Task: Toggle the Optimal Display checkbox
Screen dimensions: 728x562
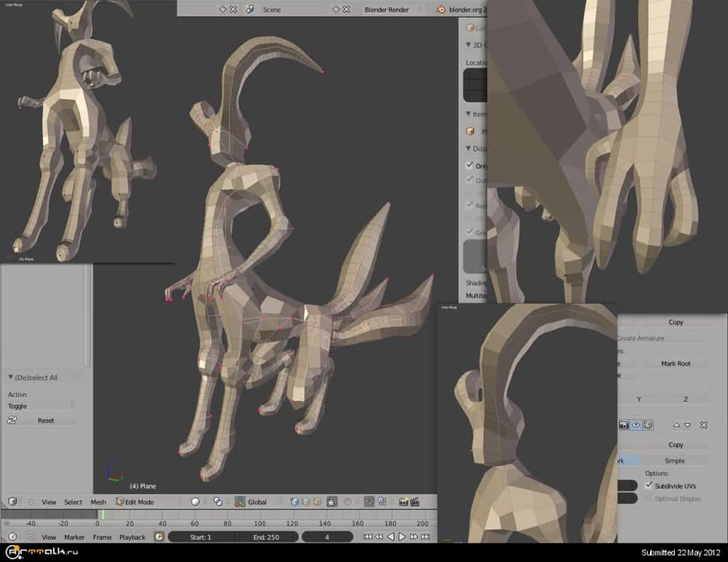Action: coord(649,498)
